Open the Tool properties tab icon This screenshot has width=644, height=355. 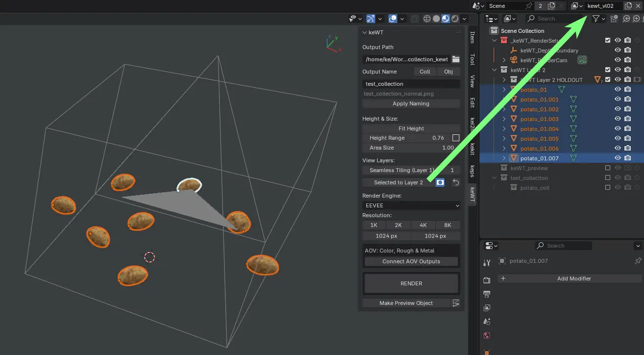(x=487, y=263)
